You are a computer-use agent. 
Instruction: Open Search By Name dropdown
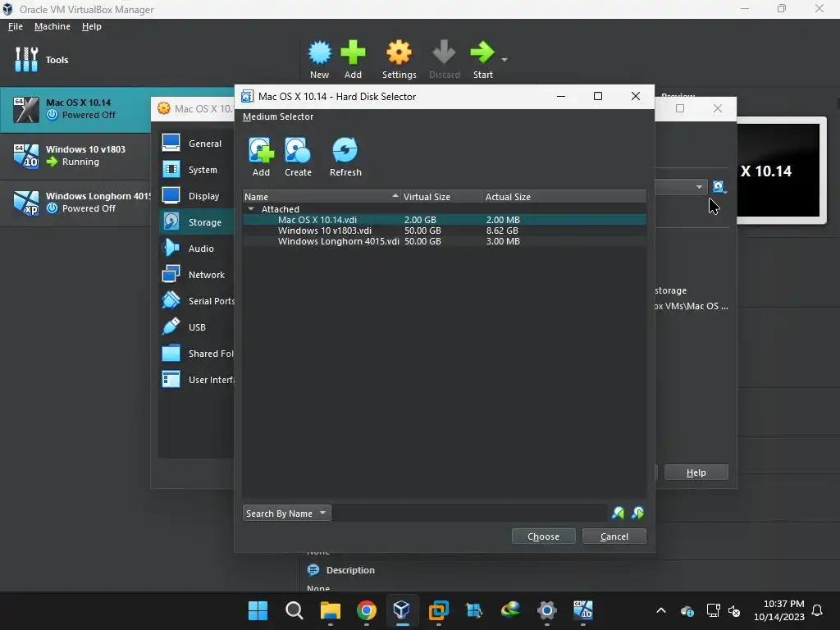pos(286,514)
